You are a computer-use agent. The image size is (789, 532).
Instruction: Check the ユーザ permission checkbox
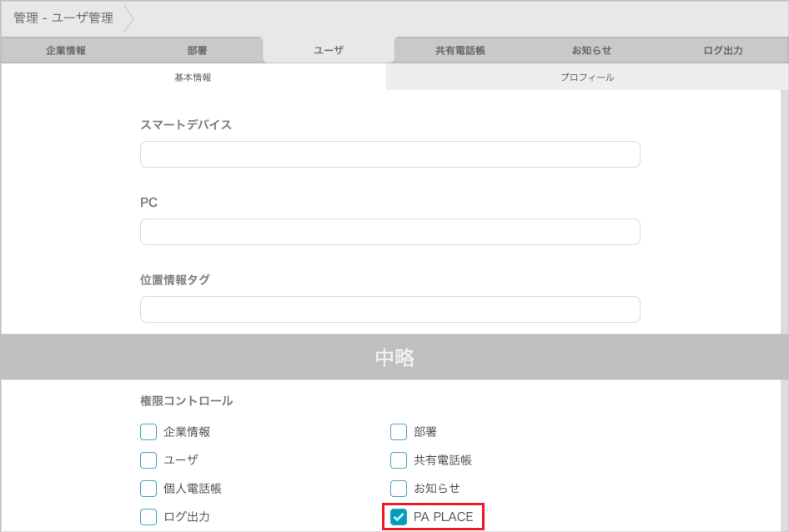tap(148, 460)
